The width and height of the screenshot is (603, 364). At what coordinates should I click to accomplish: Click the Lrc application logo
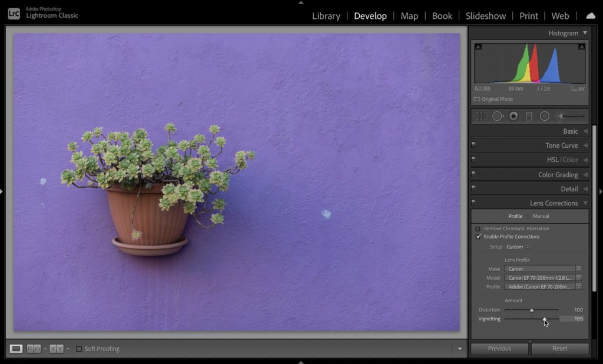tap(14, 14)
